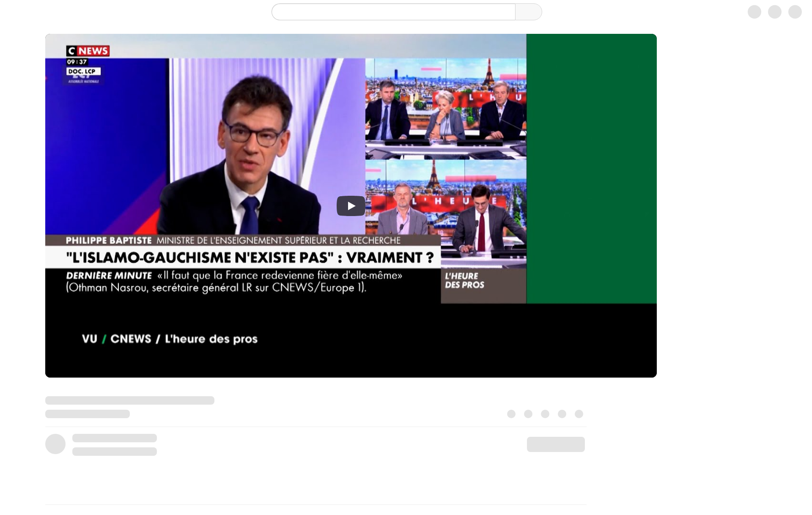Click the fourth action dot below the video
This screenshot has width=812, height=515.
click(x=562, y=414)
